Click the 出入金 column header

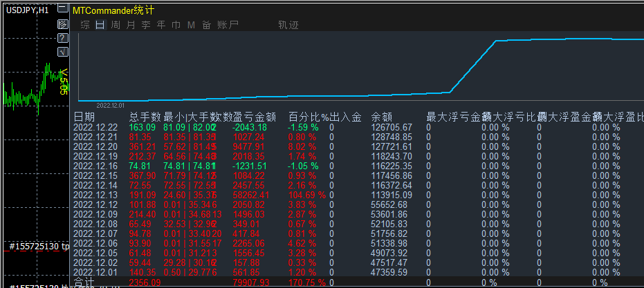click(345, 117)
